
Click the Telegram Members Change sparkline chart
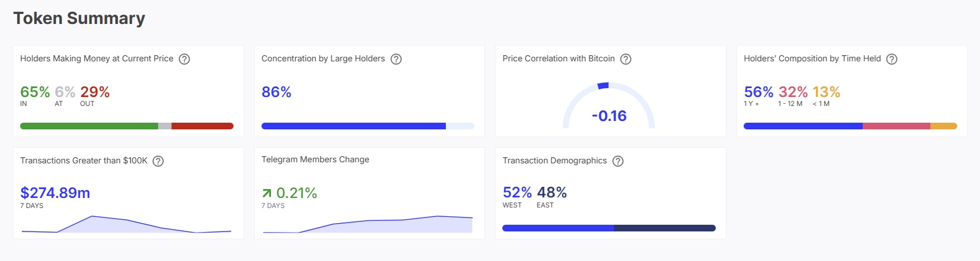[x=368, y=224]
